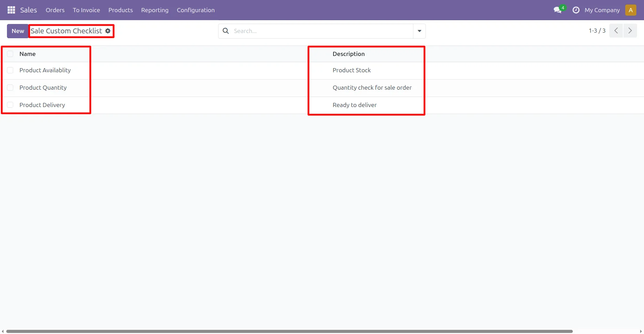Click the New button
This screenshot has width=644, height=334.
[18, 31]
